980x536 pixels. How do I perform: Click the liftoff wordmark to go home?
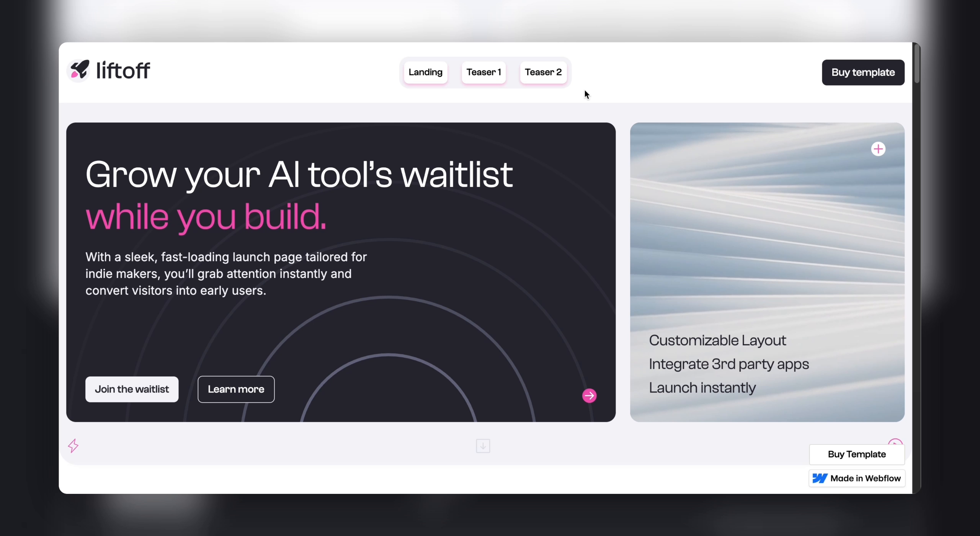[123, 70]
